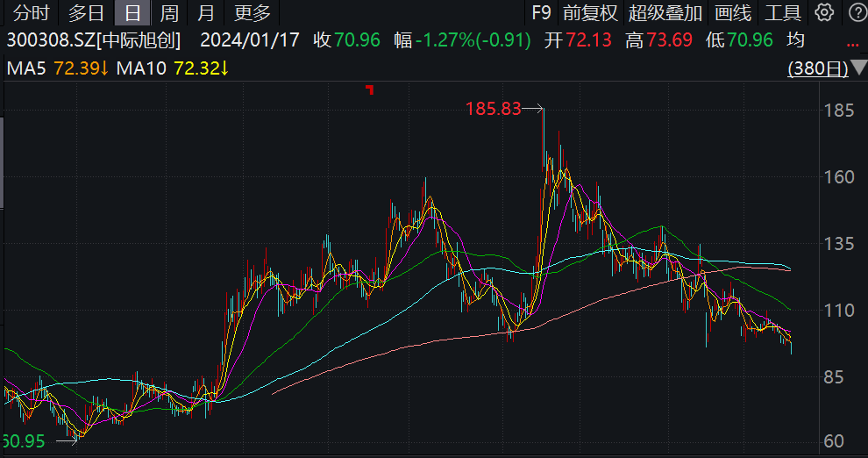Select the 月 monthly chart tab
This screenshot has width=868, height=458.
(206, 13)
